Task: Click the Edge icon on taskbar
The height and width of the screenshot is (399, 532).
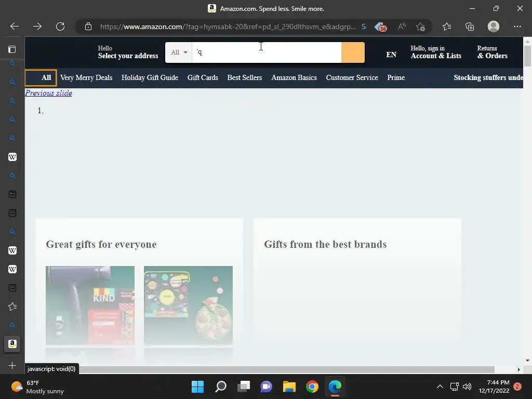Action: pos(335,387)
